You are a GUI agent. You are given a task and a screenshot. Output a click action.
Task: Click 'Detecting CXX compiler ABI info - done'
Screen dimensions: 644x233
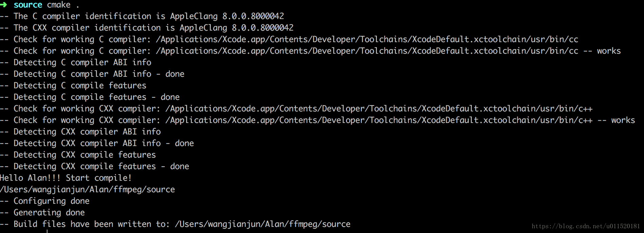[97, 143]
